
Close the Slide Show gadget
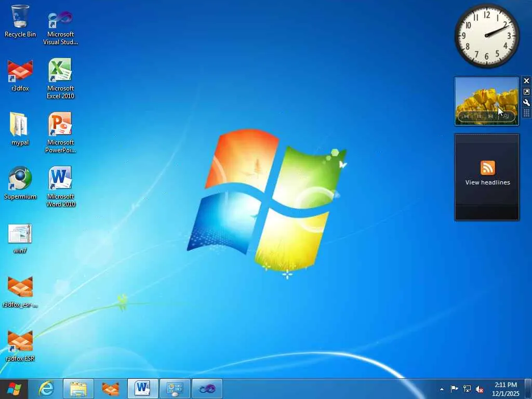(526, 81)
